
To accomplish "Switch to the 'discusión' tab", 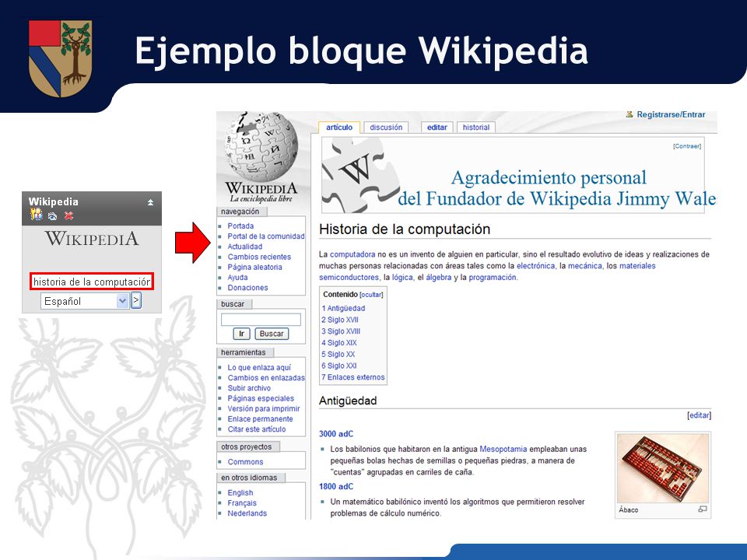I will (386, 127).
